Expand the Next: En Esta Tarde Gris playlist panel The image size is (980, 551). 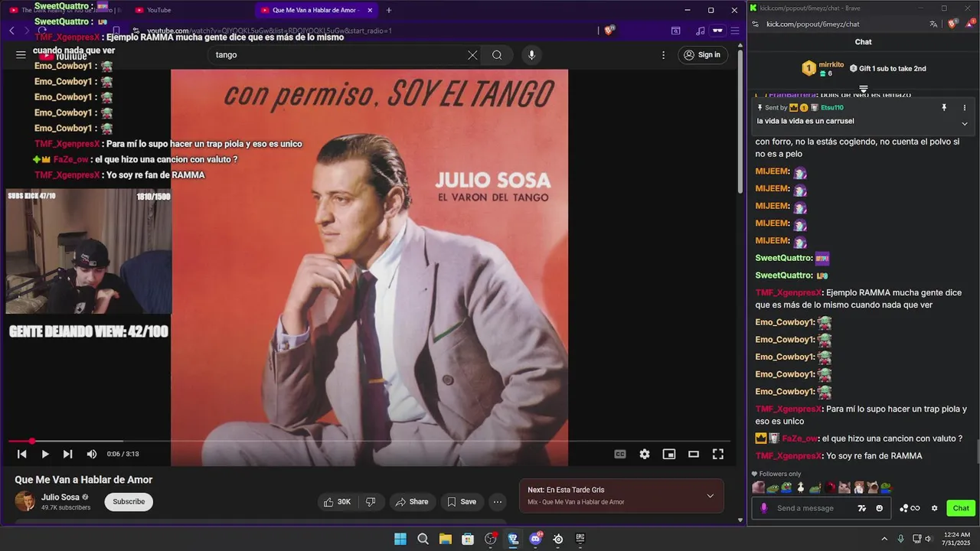pos(710,496)
